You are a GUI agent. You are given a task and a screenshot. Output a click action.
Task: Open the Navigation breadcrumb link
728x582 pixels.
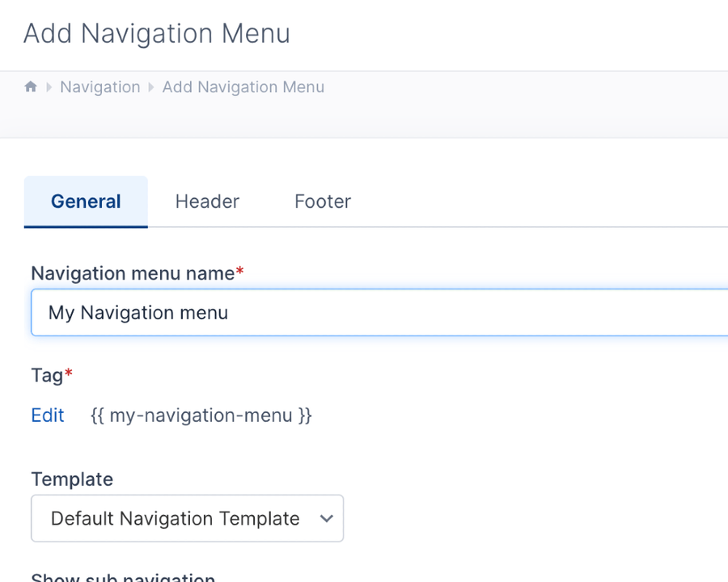(99, 86)
